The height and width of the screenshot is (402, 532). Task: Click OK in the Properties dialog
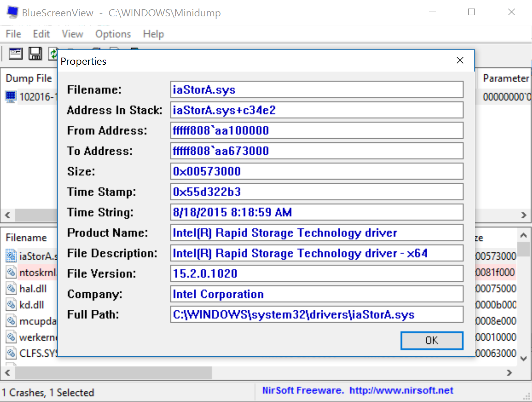(x=432, y=340)
